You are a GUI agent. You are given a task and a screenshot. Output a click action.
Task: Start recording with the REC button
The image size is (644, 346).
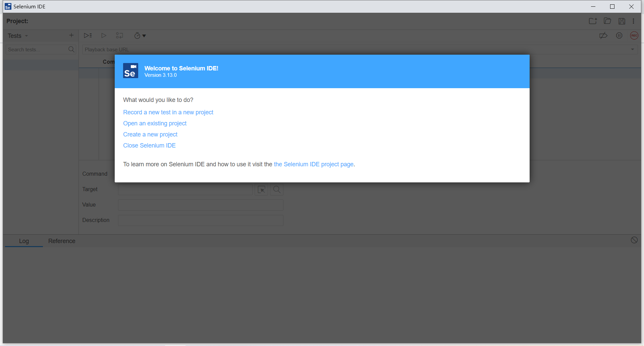tap(634, 36)
